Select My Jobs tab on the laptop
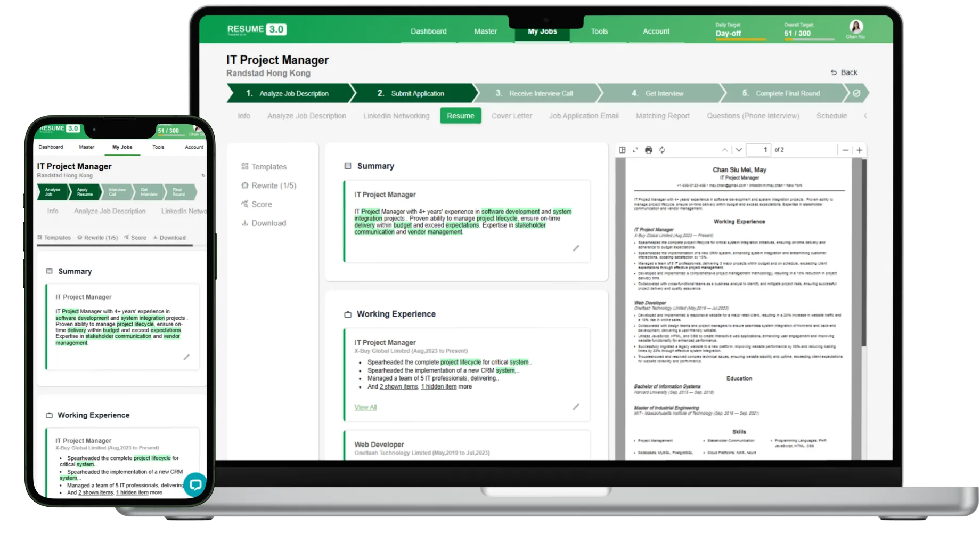Image resolution: width=980 pixels, height=533 pixels. click(x=542, y=31)
